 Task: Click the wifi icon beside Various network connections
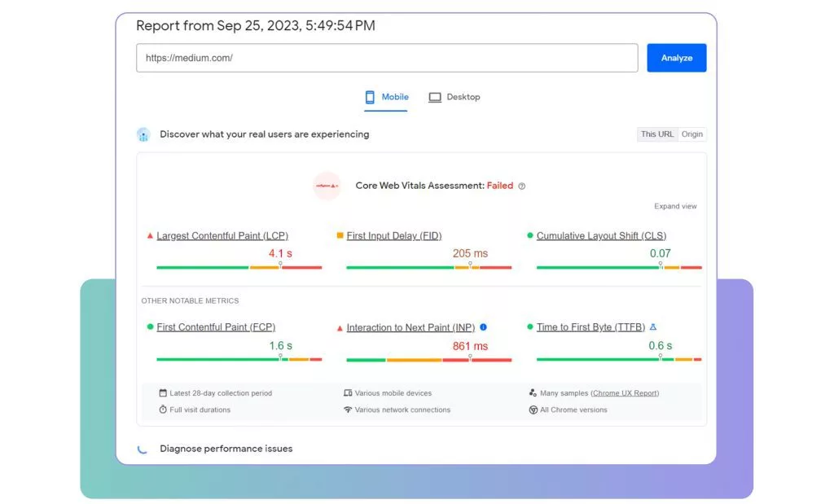tap(348, 410)
